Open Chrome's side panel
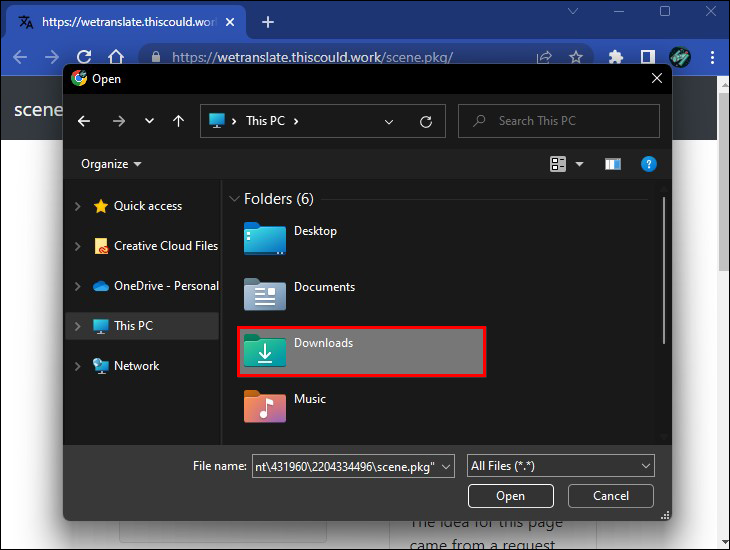The image size is (730, 550). [x=647, y=57]
